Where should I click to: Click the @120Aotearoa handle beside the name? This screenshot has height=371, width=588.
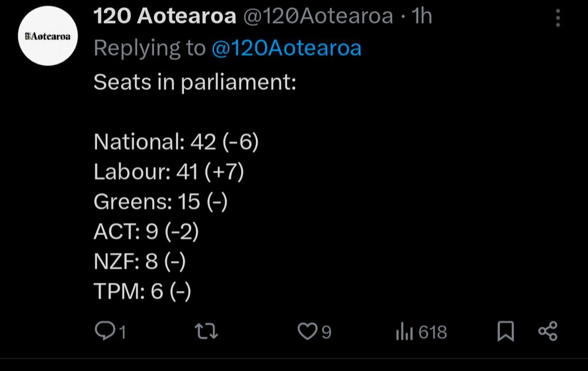point(319,16)
